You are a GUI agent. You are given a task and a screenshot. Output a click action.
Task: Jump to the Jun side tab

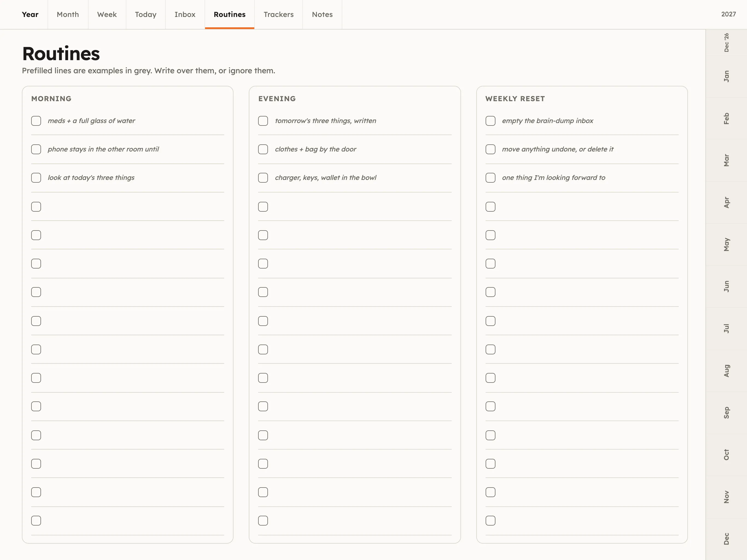[x=726, y=286]
